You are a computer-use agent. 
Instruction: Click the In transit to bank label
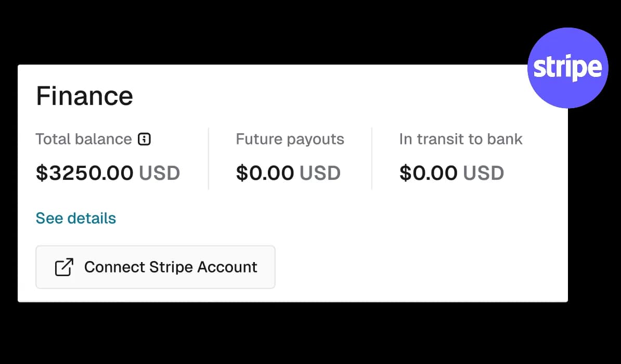460,139
